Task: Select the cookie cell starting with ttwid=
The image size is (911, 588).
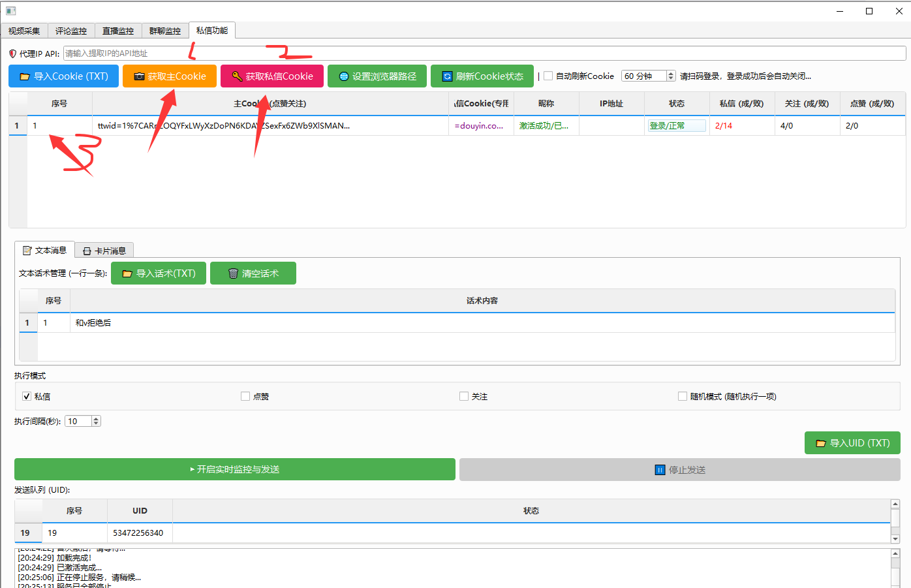Action: [270, 126]
